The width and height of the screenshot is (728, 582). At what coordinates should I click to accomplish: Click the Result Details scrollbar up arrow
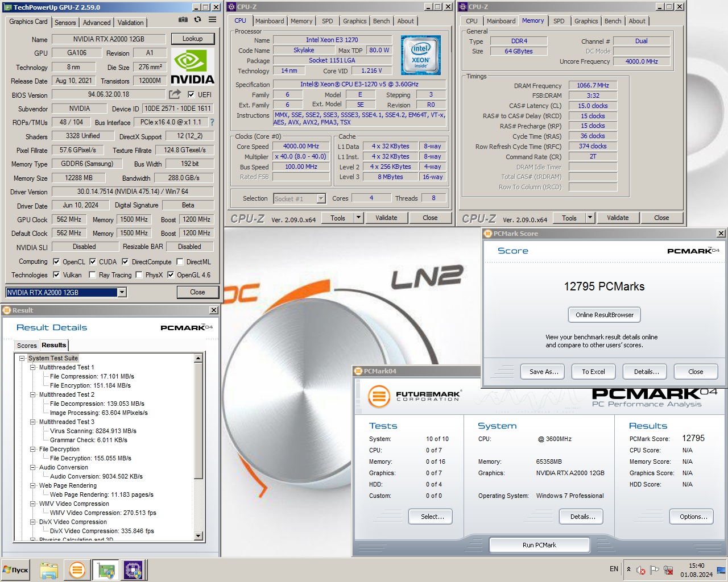point(198,358)
